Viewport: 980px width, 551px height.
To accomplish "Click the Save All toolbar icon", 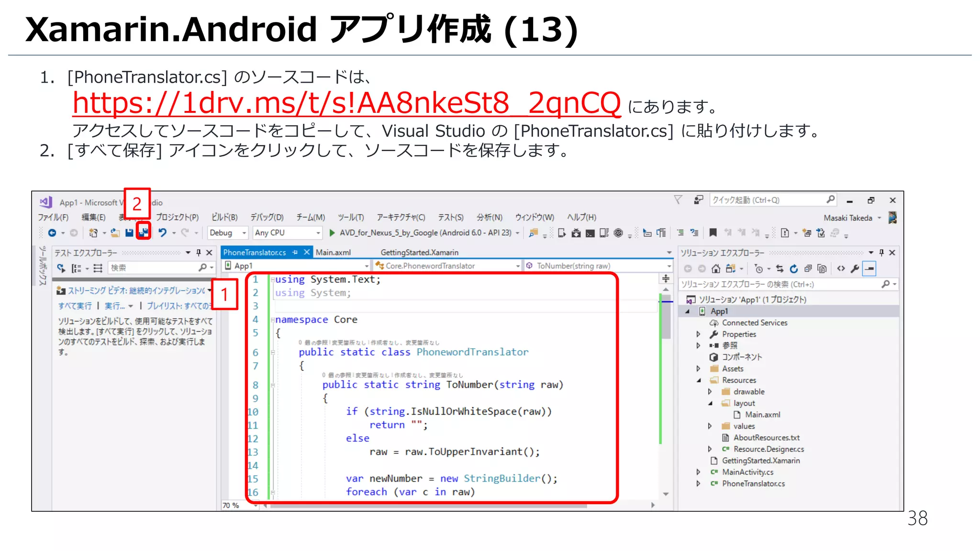I will tap(144, 232).
